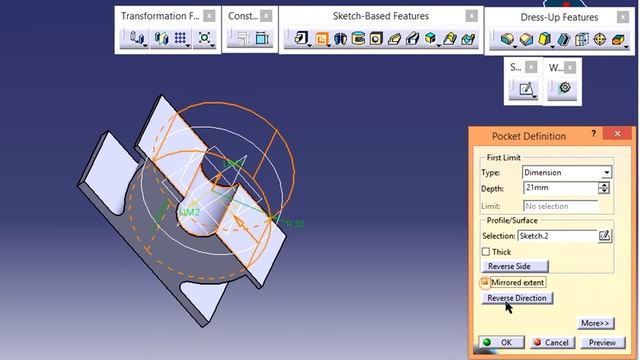Select the Edge Fillet tool
The height and width of the screenshot is (360, 640).
coord(507,40)
